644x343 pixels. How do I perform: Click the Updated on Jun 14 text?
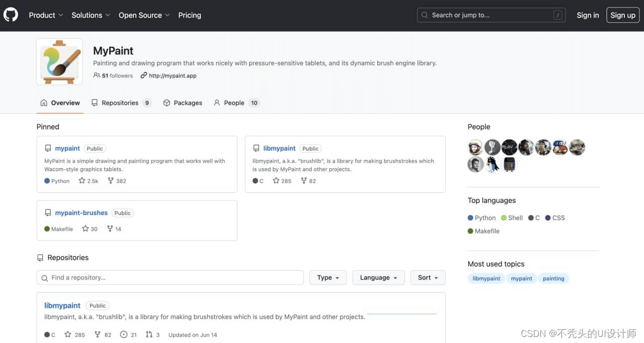click(193, 335)
